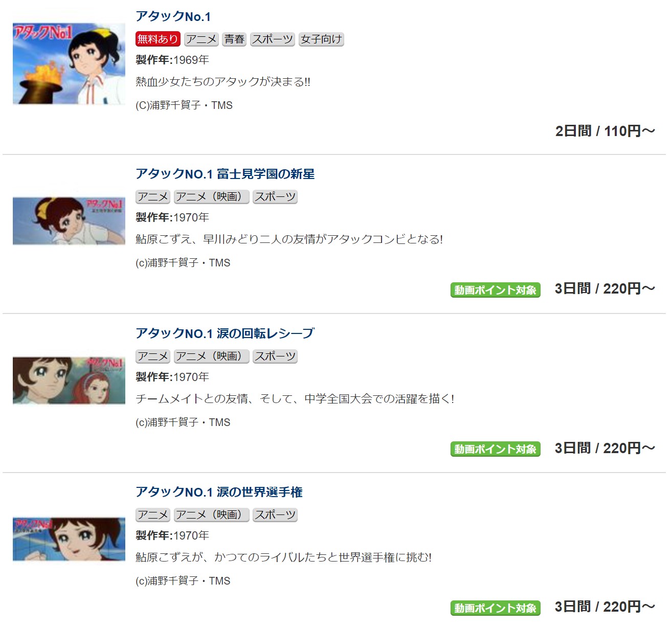Click アニメ tag next to 無料あり
The height and width of the screenshot is (627, 672).
pos(201,39)
